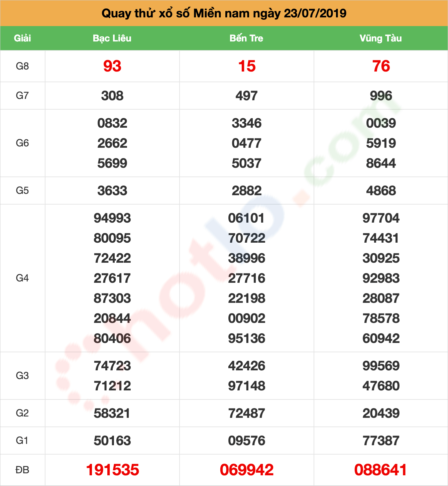
Task: Select G4 number 87303
Action: [x=112, y=298]
